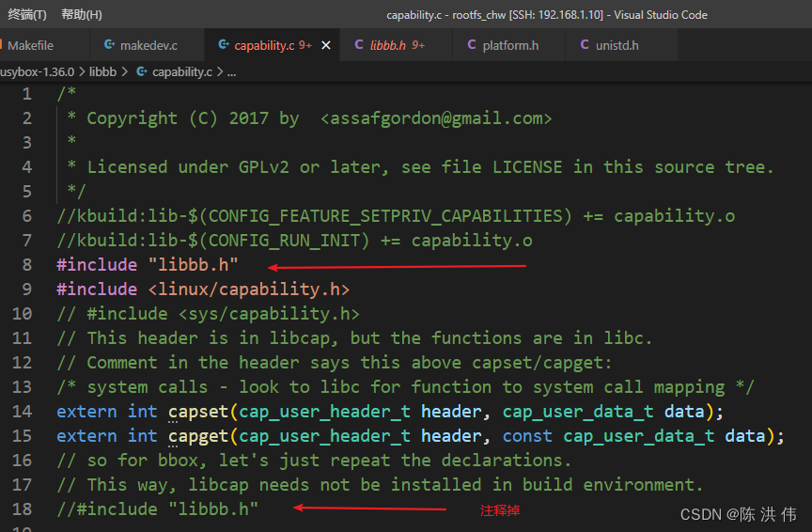Open the 终端 (Terminal) menu
This screenshot has width=812, height=532.
[27, 15]
